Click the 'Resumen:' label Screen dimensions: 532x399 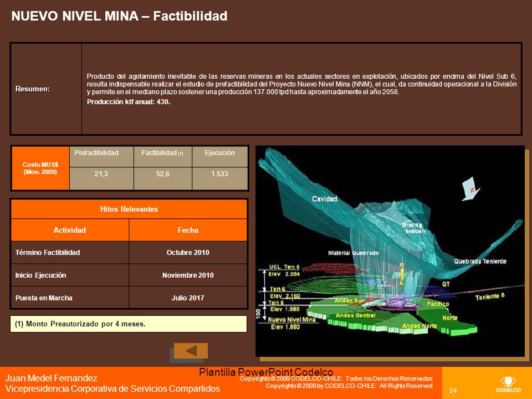[33, 89]
